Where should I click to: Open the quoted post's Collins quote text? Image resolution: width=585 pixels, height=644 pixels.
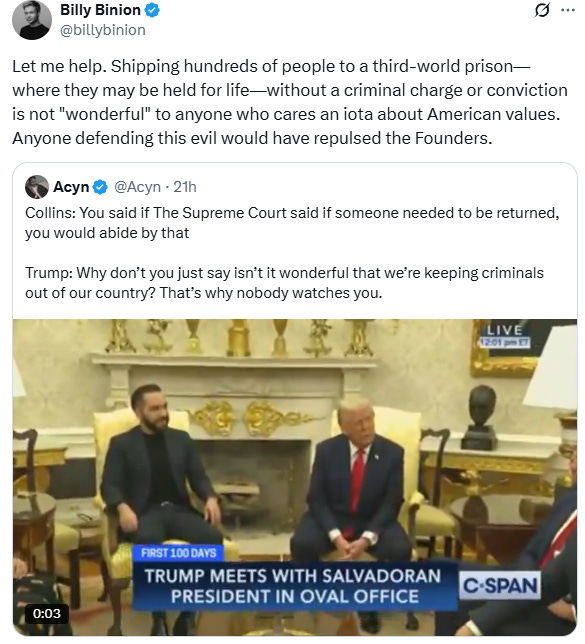click(x=292, y=223)
